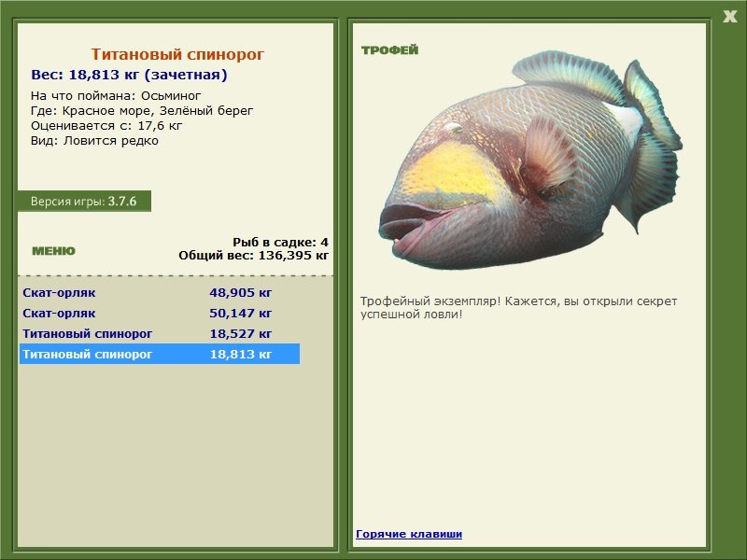Select the Титановый спинорог row weighing 18,527 кг
Screen dimensions: 747x560
click(160, 333)
